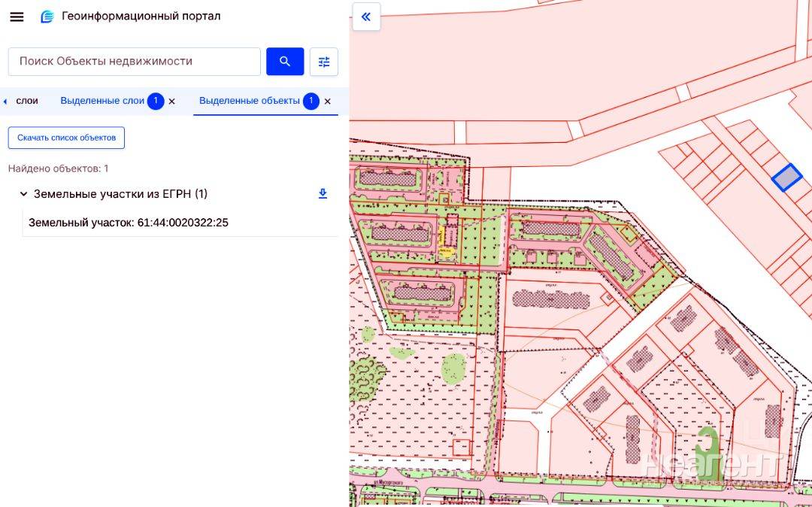The image size is (812, 507).
Task: Click the Геоинформационный портал logo icon
Action: click(47, 17)
